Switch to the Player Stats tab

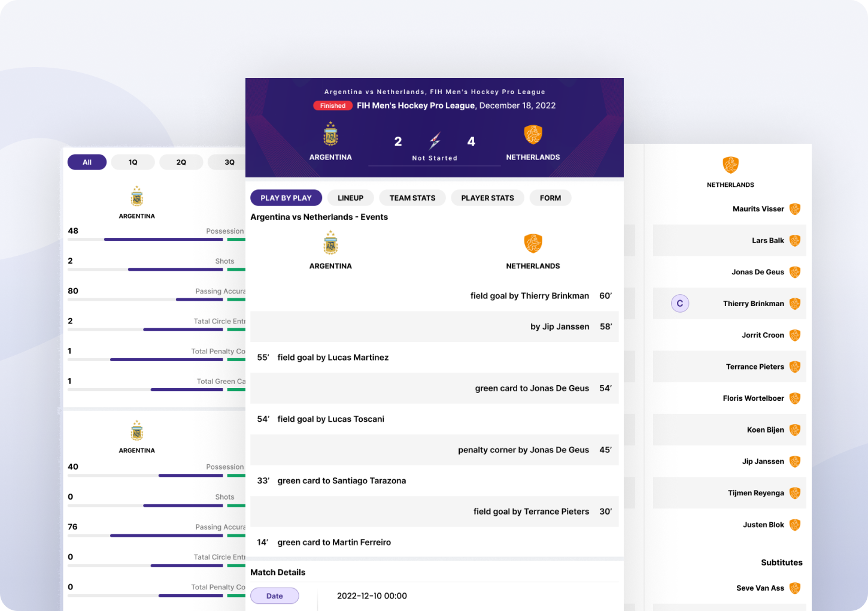coord(488,198)
